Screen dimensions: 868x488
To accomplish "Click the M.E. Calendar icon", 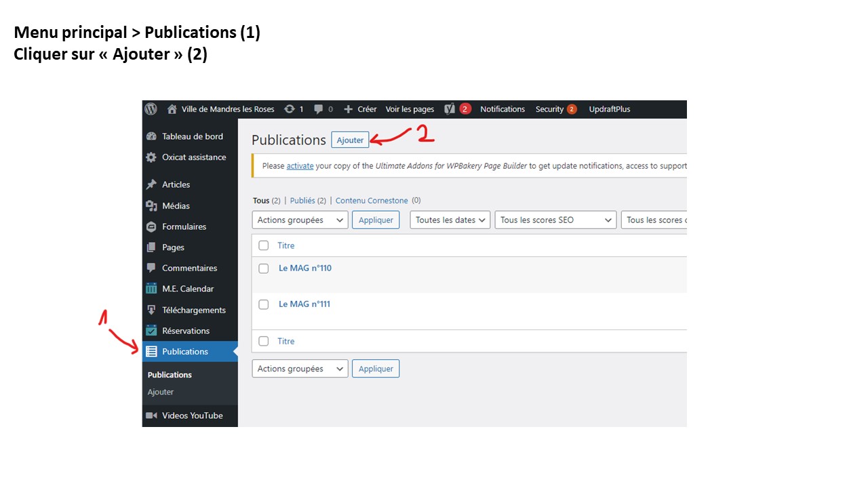I will click(x=151, y=289).
